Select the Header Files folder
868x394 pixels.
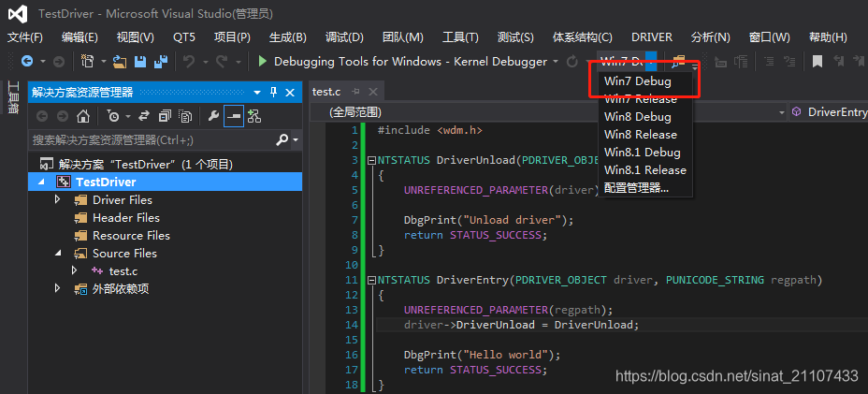tap(125, 217)
